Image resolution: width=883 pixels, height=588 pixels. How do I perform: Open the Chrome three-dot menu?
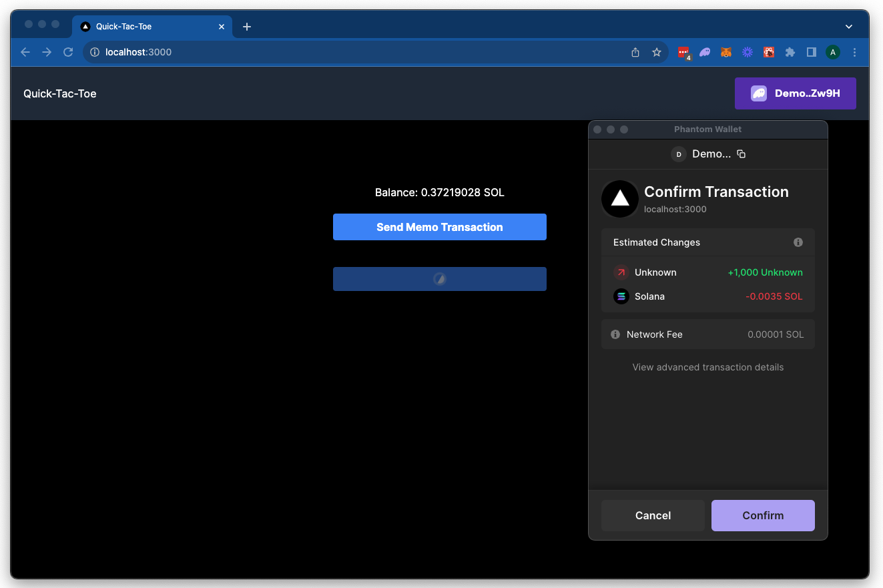point(854,52)
